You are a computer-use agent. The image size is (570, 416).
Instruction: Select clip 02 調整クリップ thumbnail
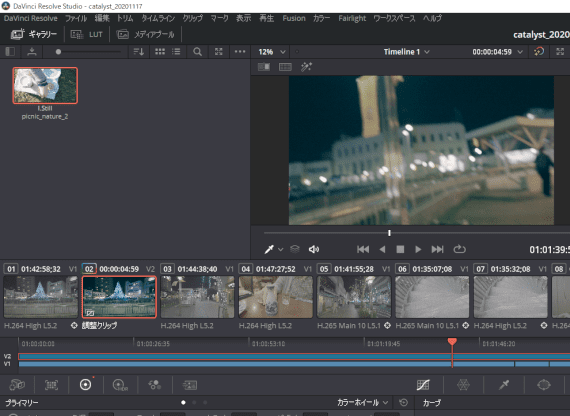point(119,297)
